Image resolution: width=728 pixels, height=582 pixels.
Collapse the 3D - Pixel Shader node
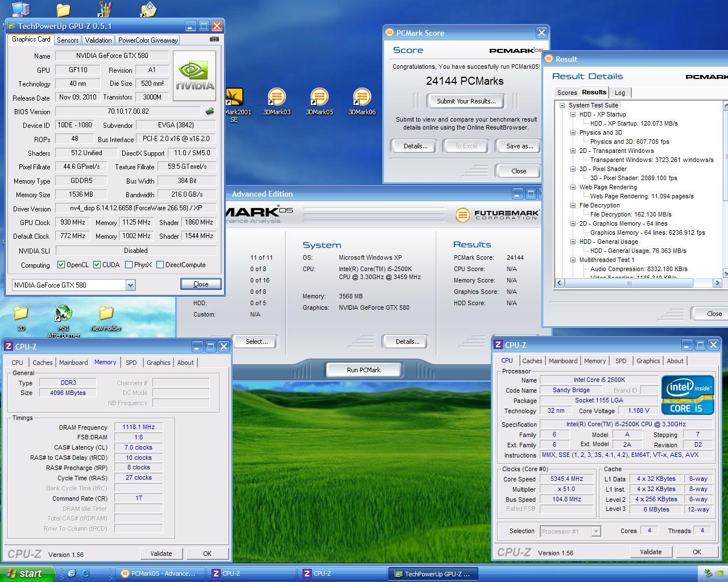pyautogui.click(x=573, y=169)
